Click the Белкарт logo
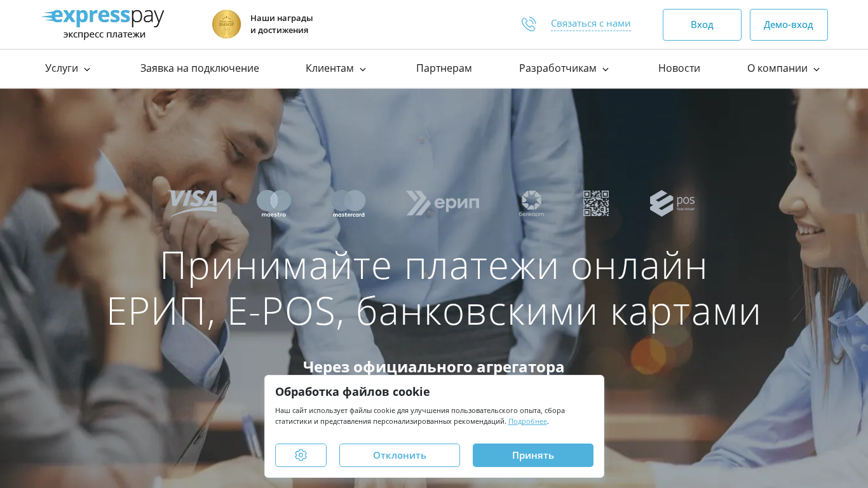Image resolution: width=868 pixels, height=488 pixels. (x=531, y=203)
